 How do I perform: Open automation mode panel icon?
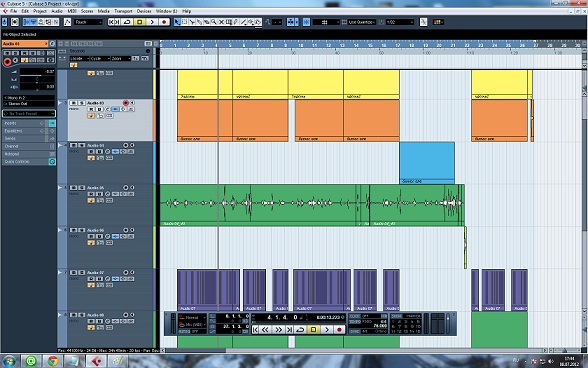(67, 22)
